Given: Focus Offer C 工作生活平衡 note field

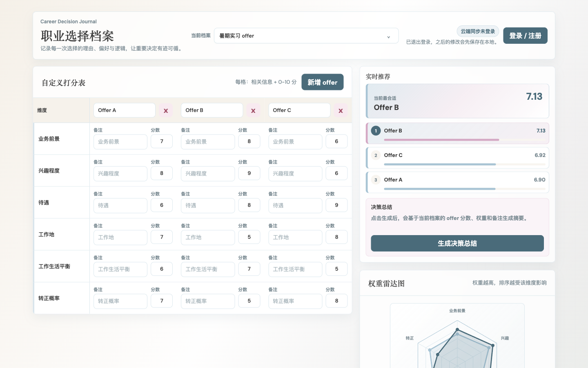Looking at the screenshot, I should coord(295,269).
